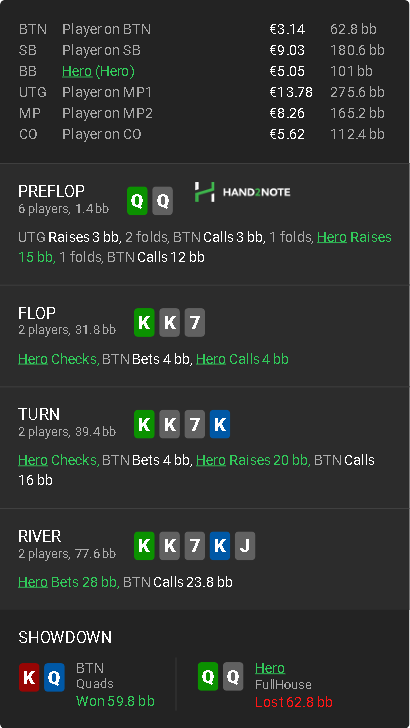The width and height of the screenshot is (410, 728).
Task: Click the TURN section heading
Action: click(39, 414)
